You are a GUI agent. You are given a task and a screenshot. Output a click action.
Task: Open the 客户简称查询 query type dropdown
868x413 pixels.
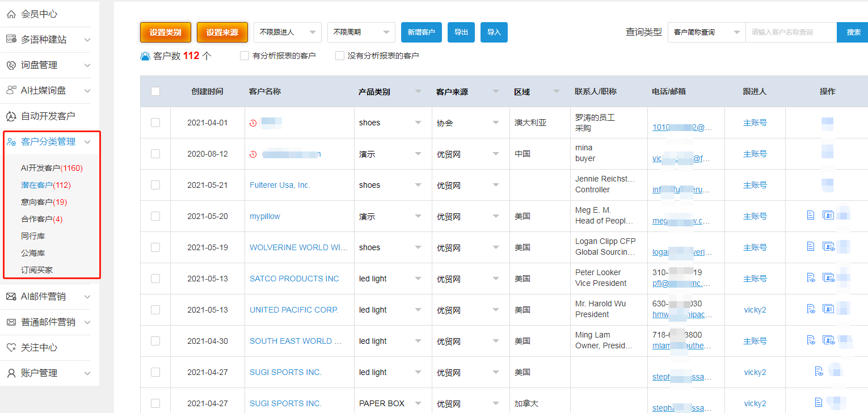[x=707, y=32]
